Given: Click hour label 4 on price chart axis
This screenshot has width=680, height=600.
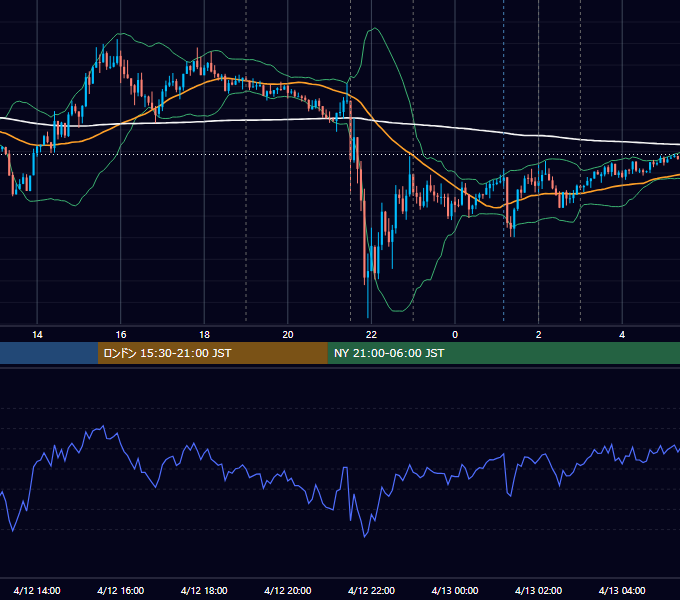Looking at the screenshot, I should (622, 335).
